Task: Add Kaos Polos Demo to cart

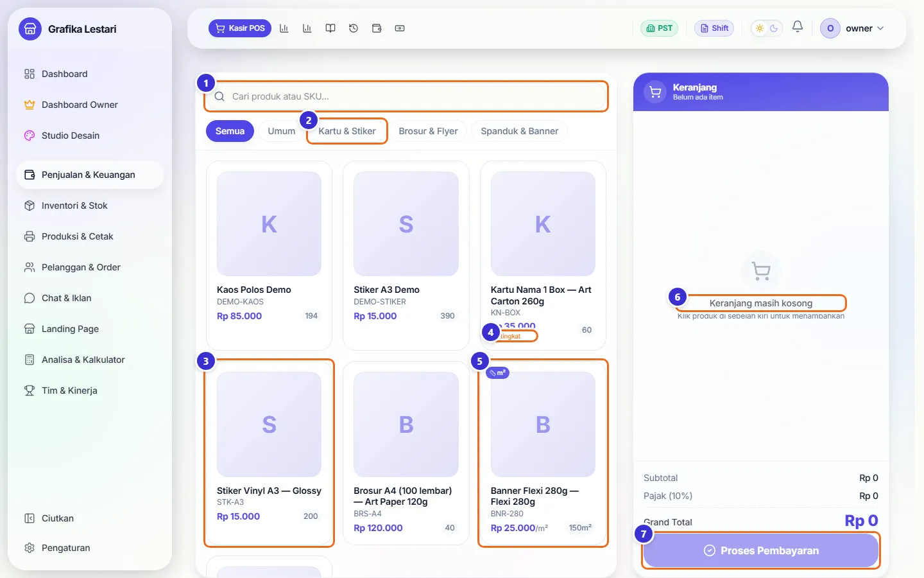Action: 269,255
